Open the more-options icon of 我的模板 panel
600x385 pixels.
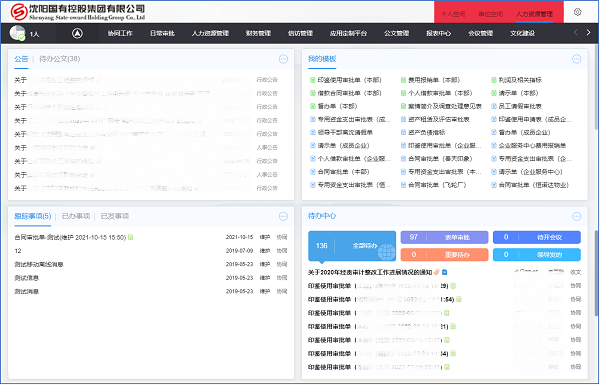pyautogui.click(x=577, y=59)
